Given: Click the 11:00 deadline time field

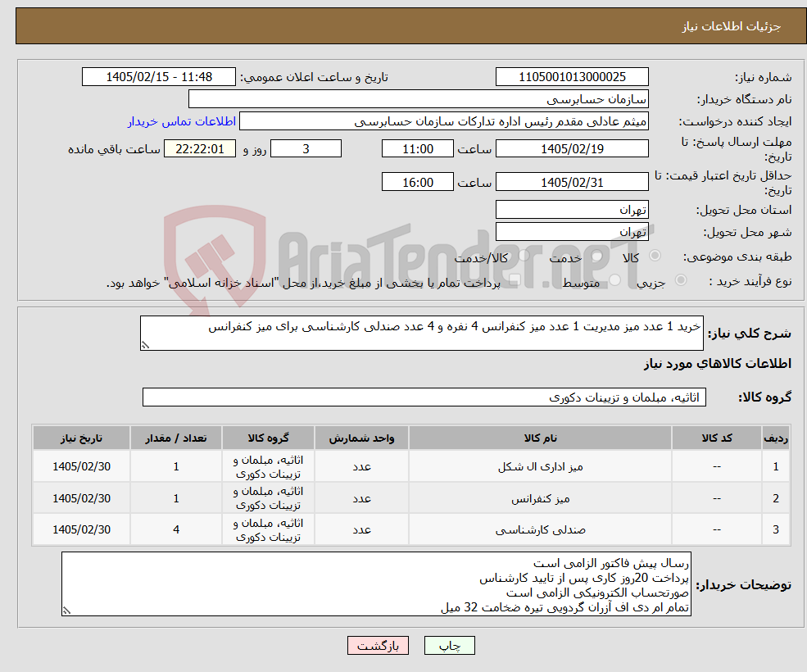Looking at the screenshot, I should coord(417,149).
